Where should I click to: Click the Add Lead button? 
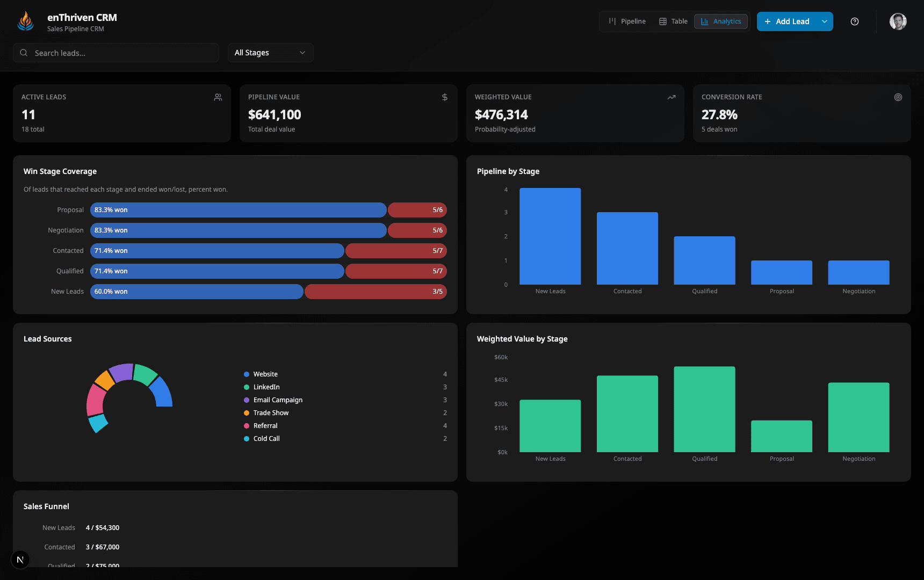[788, 21]
